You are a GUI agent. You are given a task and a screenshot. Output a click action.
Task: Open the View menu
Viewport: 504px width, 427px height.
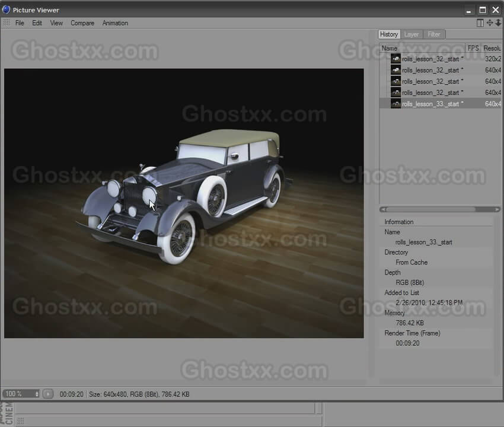(56, 23)
